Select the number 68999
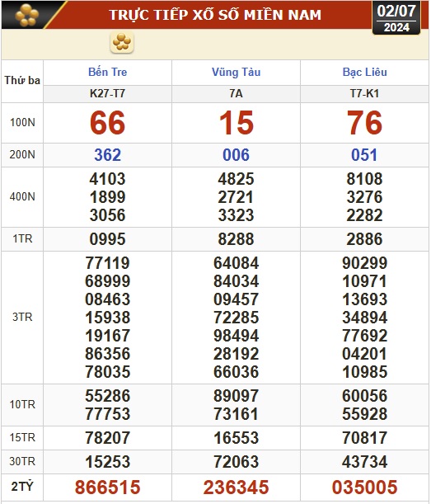 coord(108,281)
